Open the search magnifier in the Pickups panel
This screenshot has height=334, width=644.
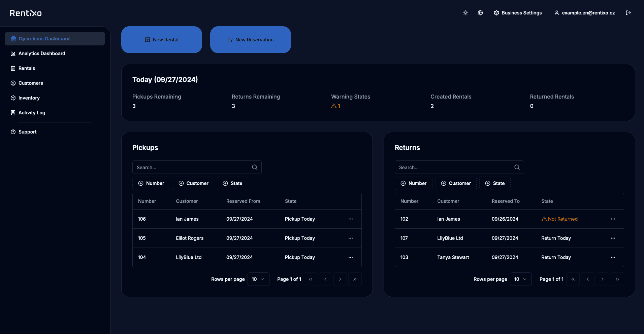(254, 167)
